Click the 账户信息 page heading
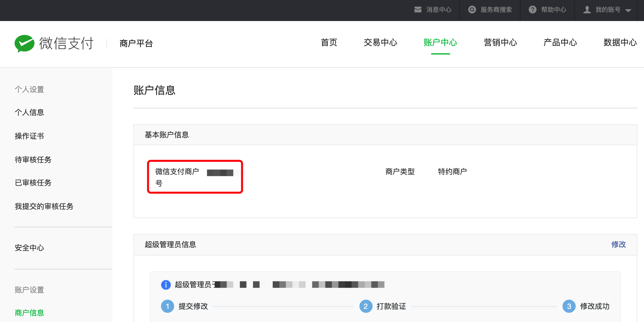 tap(154, 90)
